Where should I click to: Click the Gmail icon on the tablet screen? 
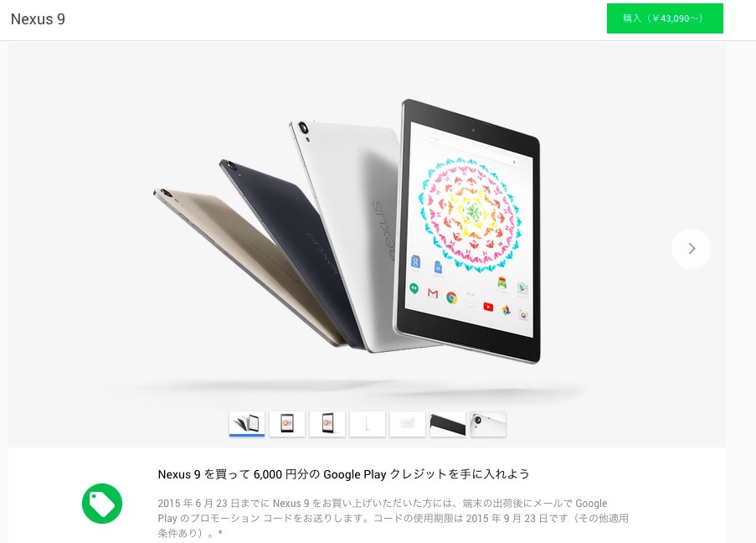(x=433, y=293)
